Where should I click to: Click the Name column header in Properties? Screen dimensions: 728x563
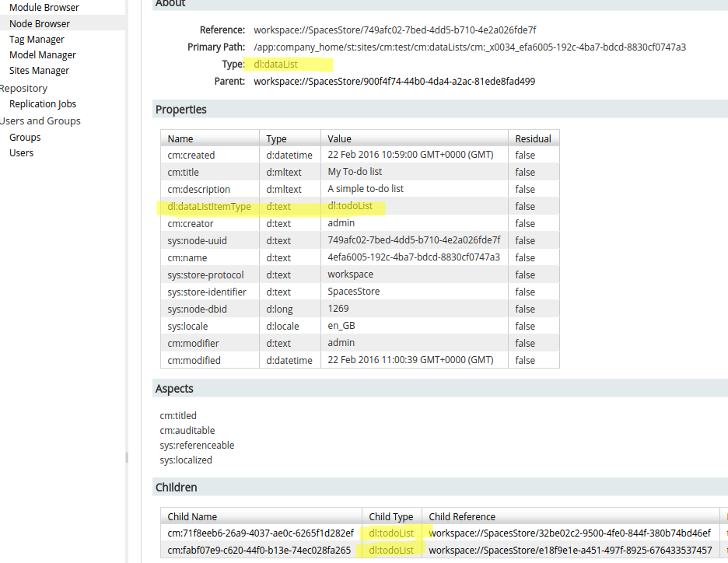click(180, 138)
